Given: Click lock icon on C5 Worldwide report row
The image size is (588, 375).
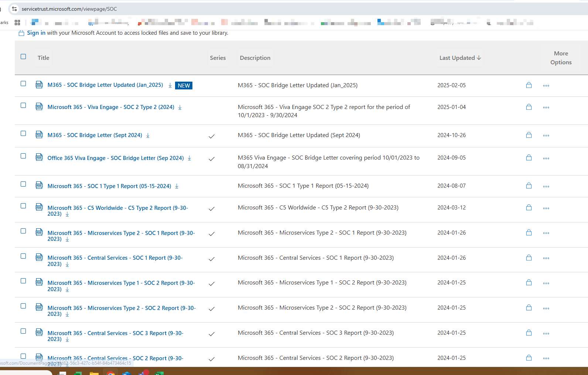Looking at the screenshot, I should pyautogui.click(x=529, y=207).
